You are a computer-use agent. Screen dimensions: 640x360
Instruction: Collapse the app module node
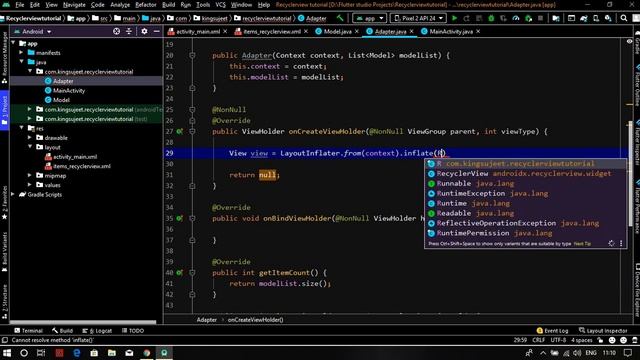click(13, 43)
